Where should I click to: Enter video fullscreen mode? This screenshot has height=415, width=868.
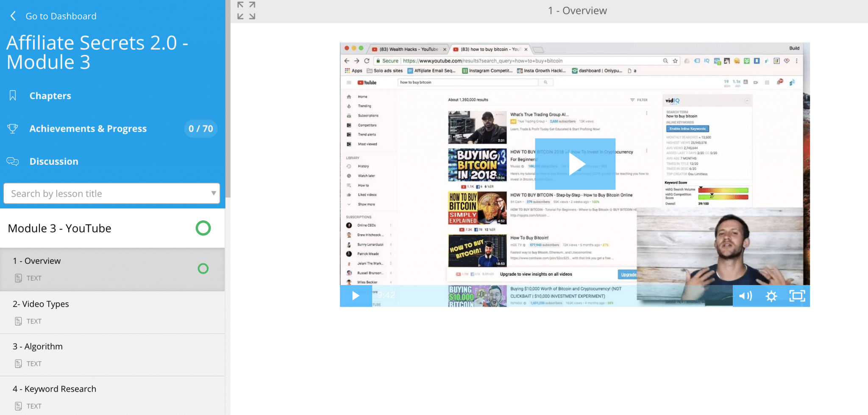click(797, 296)
